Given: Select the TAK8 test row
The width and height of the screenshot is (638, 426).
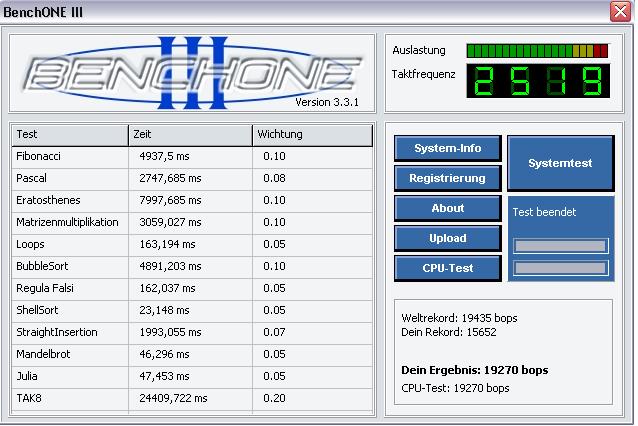Looking at the screenshot, I should (192, 398).
